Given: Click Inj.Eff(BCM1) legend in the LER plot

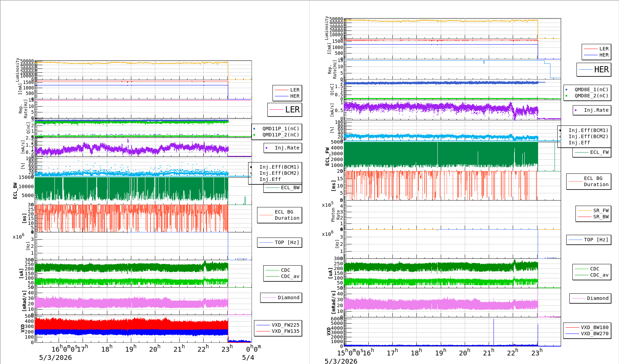Looking at the screenshot, I should [279, 167].
